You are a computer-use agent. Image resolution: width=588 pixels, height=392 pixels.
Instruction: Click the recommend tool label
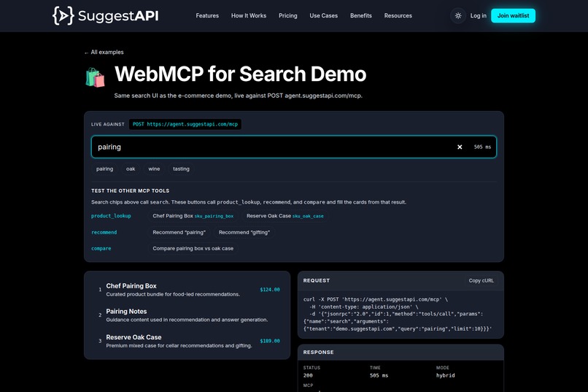point(104,233)
